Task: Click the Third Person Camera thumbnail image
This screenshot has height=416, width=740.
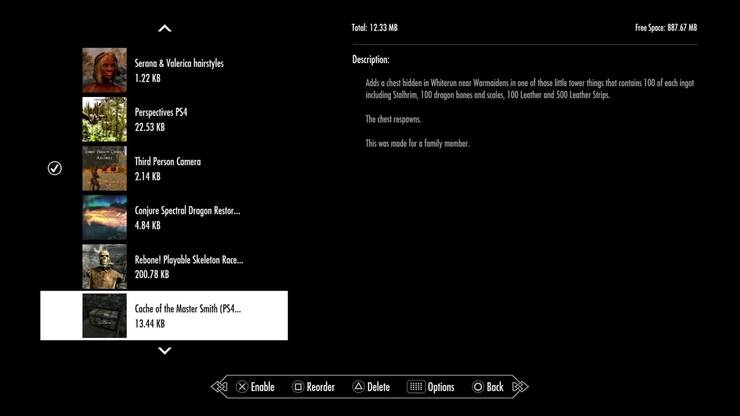Action: [104, 168]
